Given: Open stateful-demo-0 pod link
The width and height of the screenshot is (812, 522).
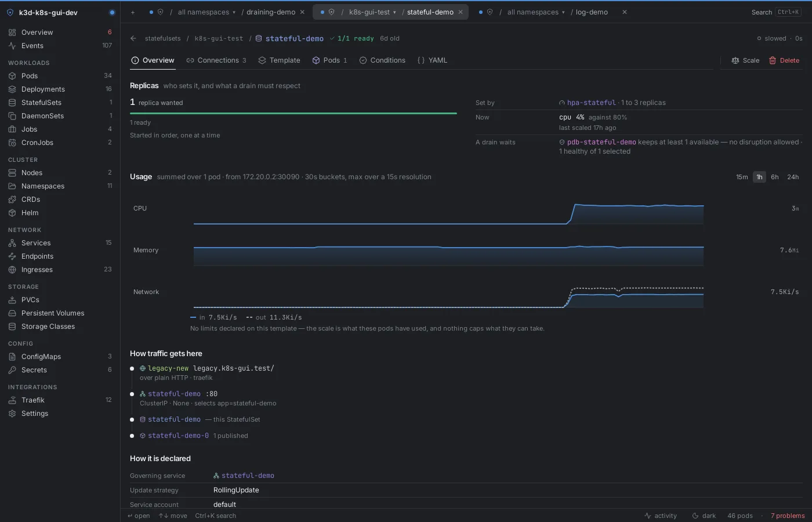Looking at the screenshot, I should [x=178, y=436].
